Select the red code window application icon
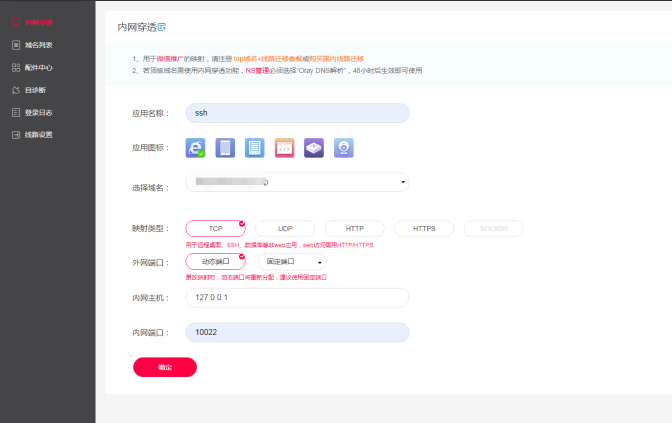This screenshot has width=672, height=423. pyautogui.click(x=284, y=148)
